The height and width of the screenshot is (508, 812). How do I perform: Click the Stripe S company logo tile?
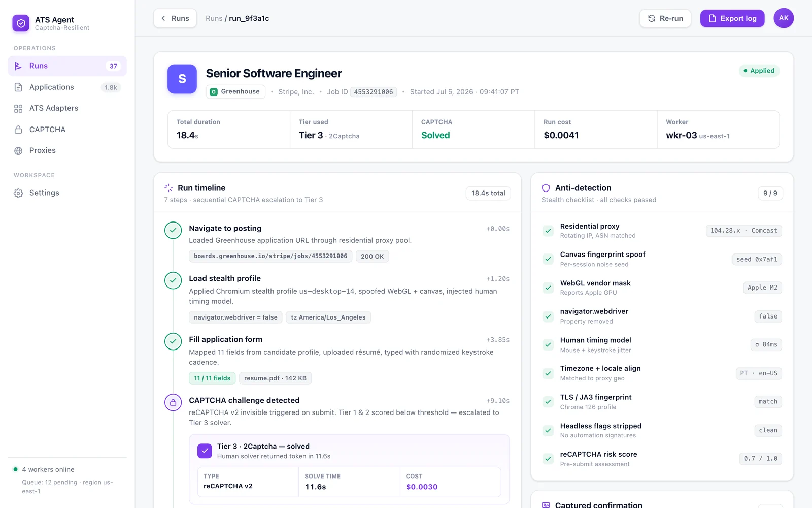182,79
